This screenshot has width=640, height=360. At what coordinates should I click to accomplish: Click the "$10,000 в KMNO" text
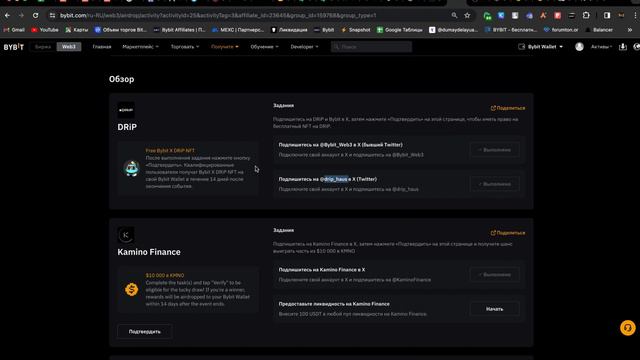pos(164,276)
